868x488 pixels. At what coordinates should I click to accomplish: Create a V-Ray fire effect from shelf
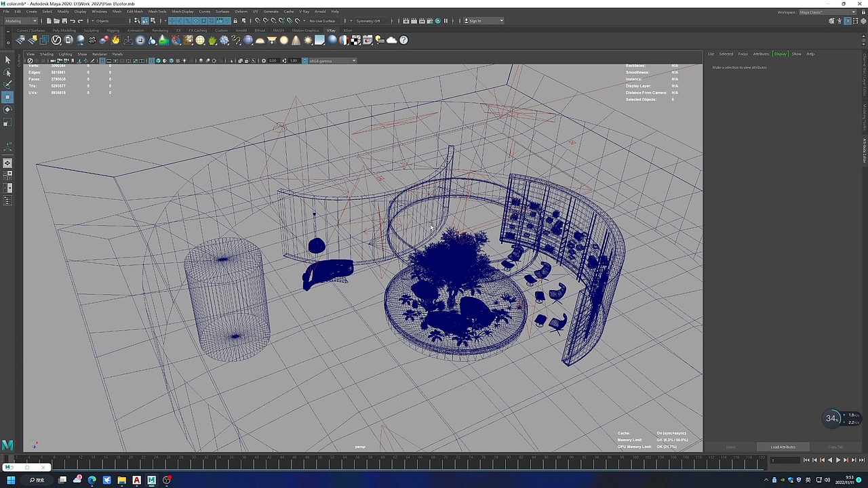click(x=116, y=40)
